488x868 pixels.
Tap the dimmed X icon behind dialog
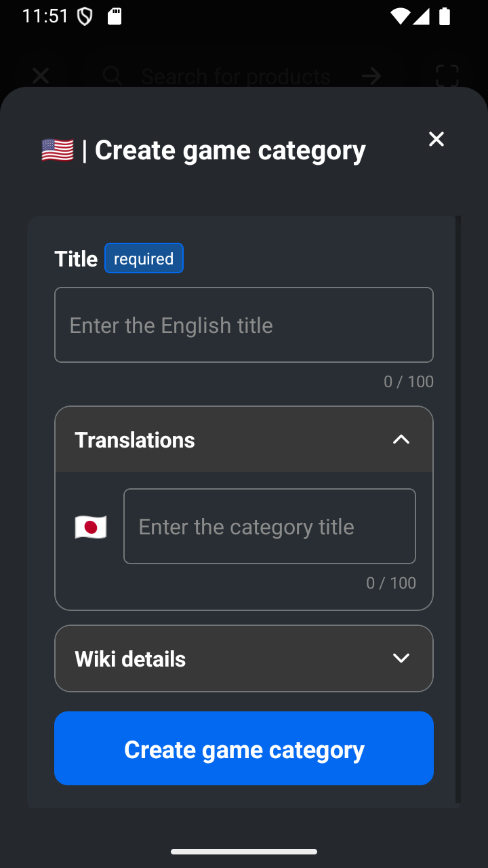41,76
